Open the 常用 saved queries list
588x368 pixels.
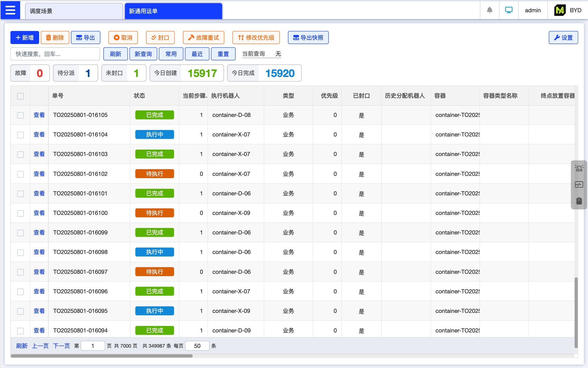pyautogui.click(x=171, y=54)
